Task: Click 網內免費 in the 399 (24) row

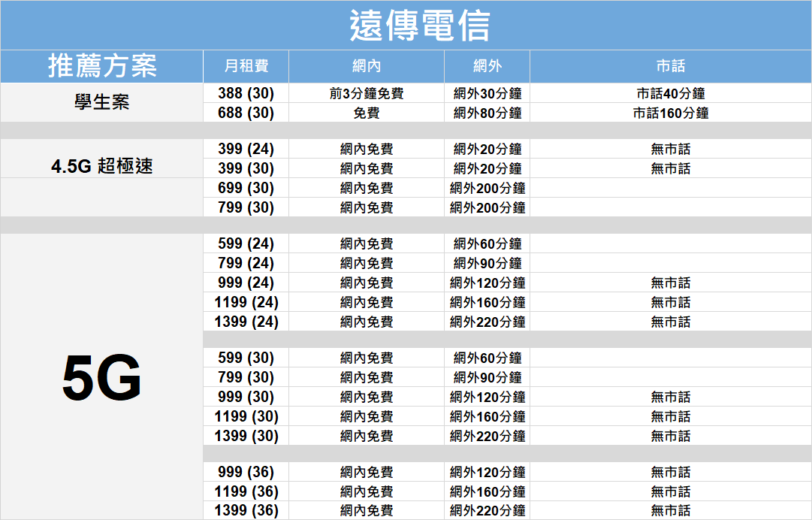Action: pyautogui.click(x=367, y=150)
